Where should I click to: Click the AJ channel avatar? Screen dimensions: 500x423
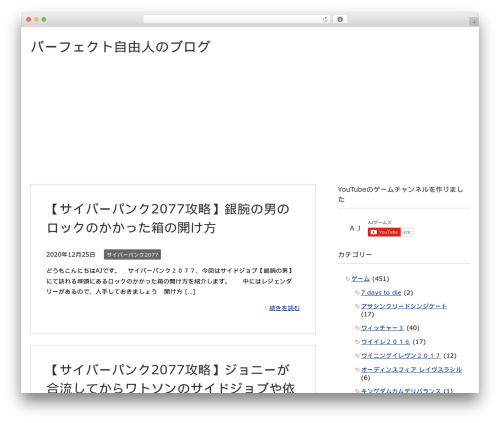(355, 228)
